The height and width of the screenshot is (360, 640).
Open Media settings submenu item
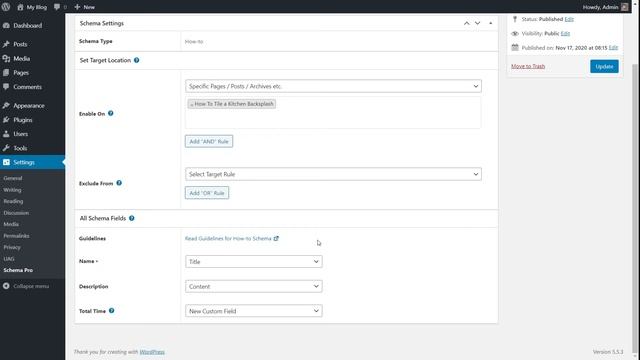tap(11, 224)
